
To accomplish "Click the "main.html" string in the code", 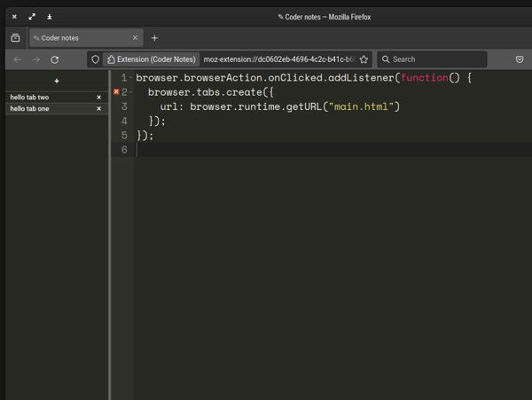I will (361, 106).
